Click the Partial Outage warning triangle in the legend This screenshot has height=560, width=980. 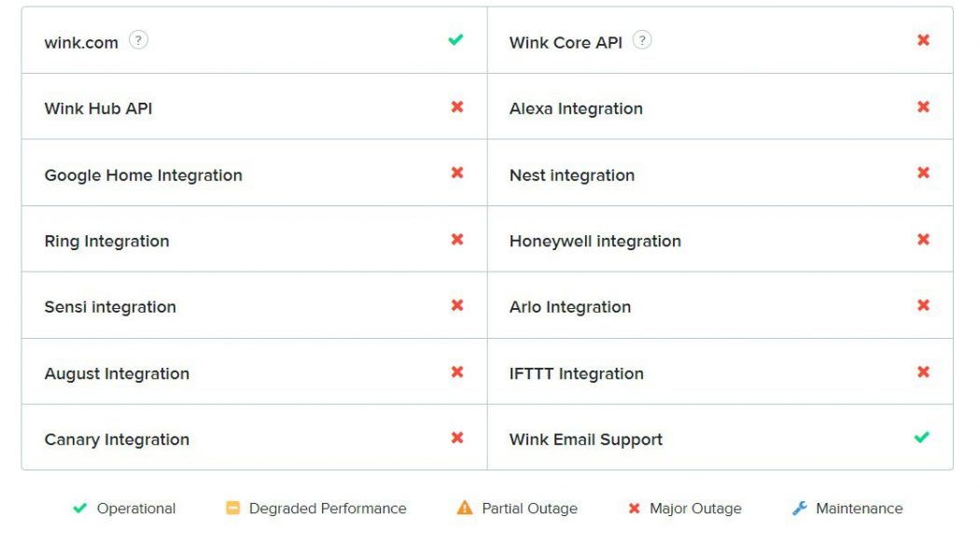click(464, 508)
